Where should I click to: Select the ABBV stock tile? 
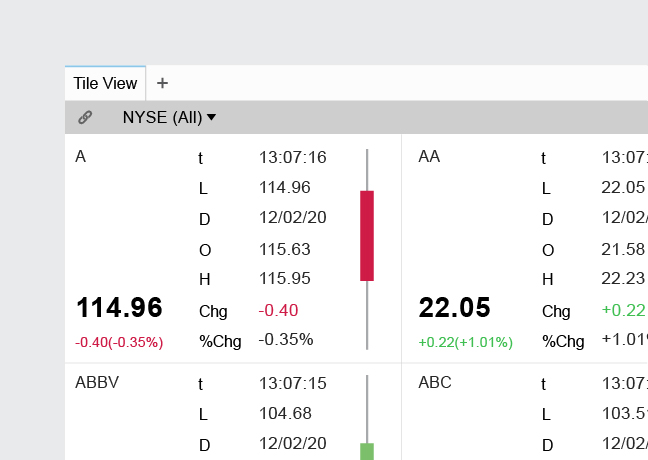(97, 382)
